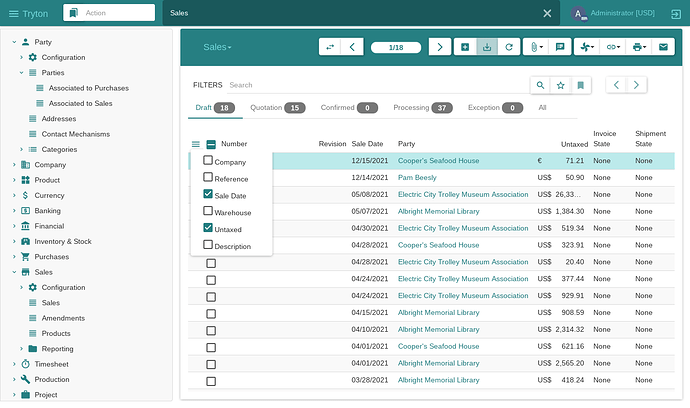Viewport: 690px width, 408px height.
Task: Collapse the Party tree node
Action: coord(14,42)
